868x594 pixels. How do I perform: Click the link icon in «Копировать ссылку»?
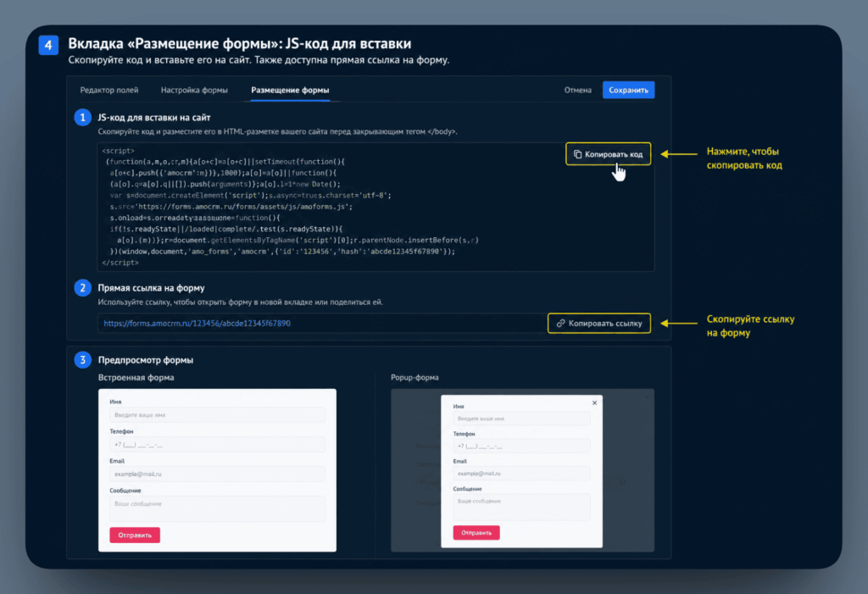tap(560, 324)
